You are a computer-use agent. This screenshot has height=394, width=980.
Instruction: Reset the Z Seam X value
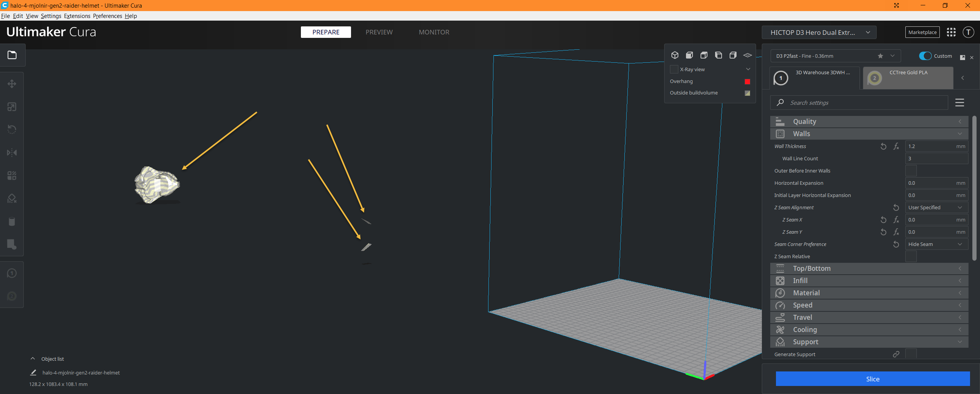884,220
